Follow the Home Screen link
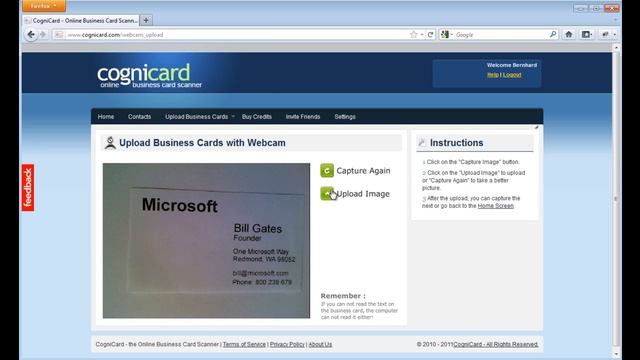The height and width of the screenshot is (360, 640). pyautogui.click(x=496, y=206)
